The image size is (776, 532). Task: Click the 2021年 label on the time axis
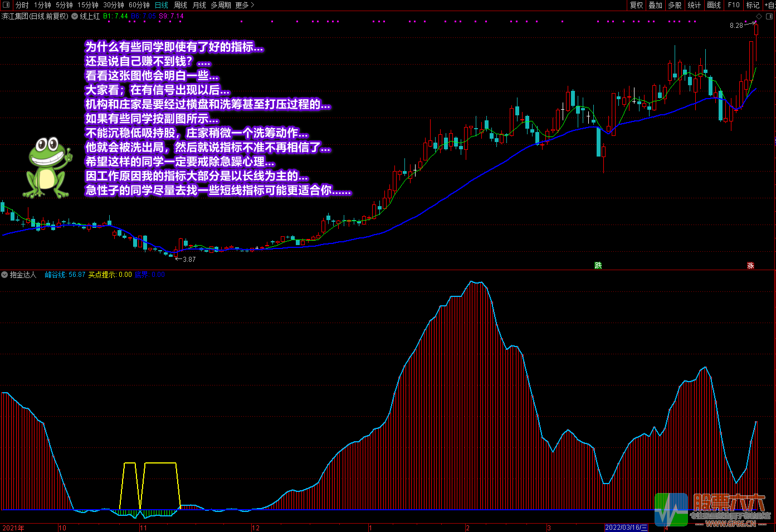(x=13, y=528)
